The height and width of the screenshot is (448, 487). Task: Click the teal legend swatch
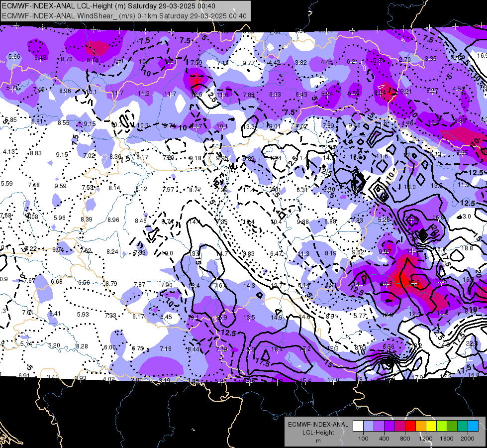[x=463, y=426]
